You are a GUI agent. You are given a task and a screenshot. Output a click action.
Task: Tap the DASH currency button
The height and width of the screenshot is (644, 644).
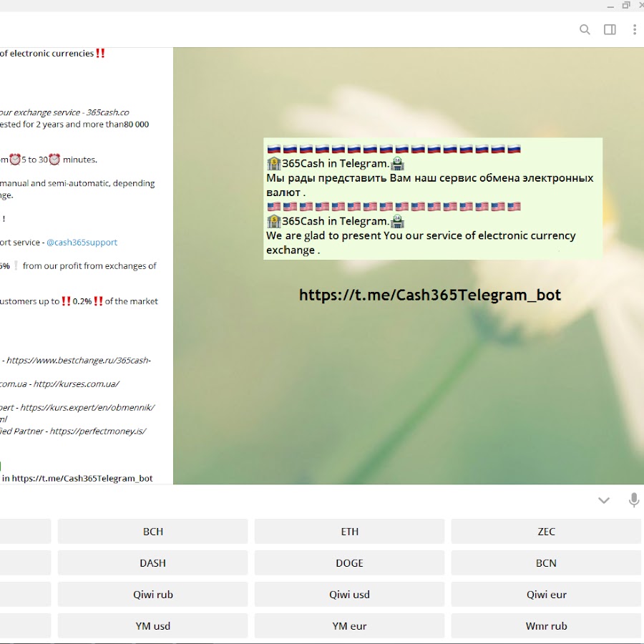(152, 563)
